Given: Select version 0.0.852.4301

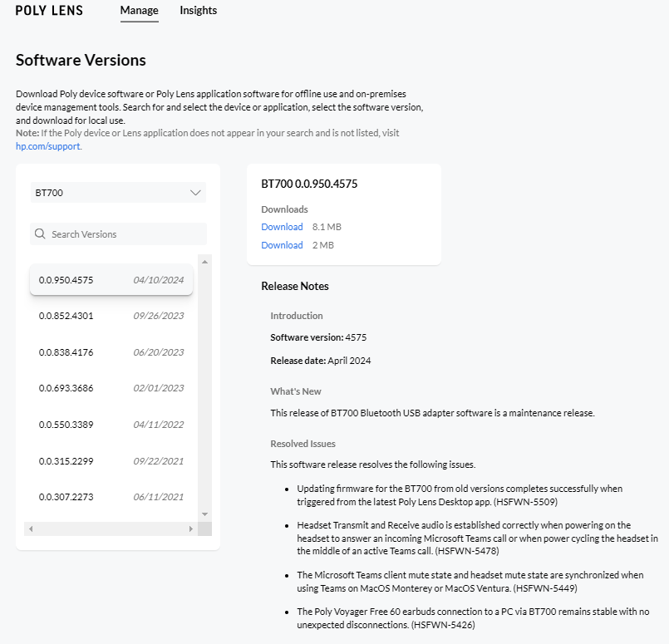Looking at the screenshot, I should pos(111,316).
